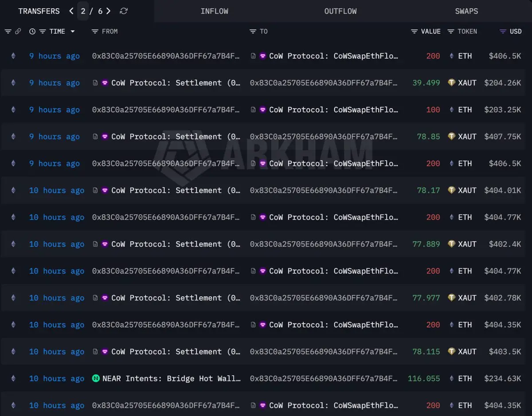Click Ethereum chain icon of $234.63K row
This screenshot has width=532, height=416.
[x=13, y=379]
